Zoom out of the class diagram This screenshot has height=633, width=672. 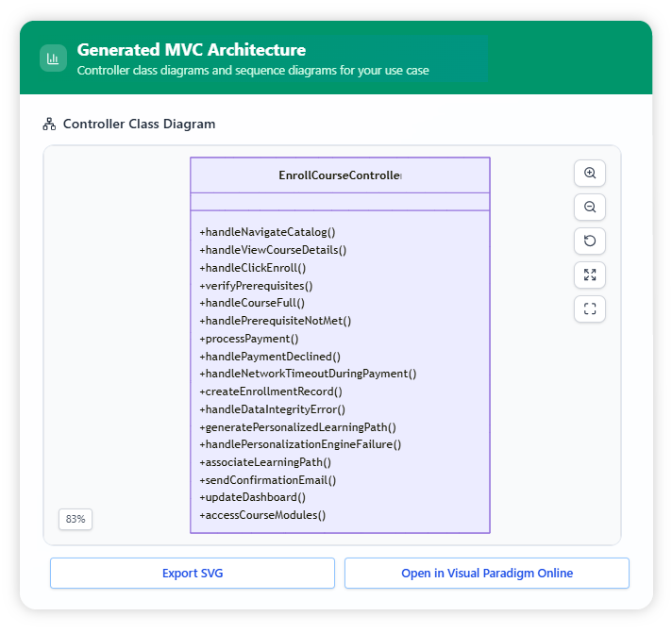coord(590,208)
